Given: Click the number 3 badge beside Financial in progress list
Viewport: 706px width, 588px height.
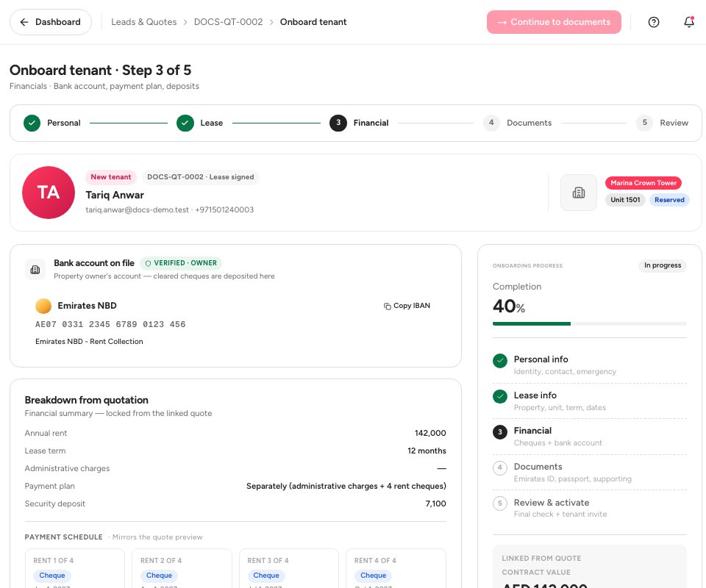Looking at the screenshot, I should click(500, 432).
